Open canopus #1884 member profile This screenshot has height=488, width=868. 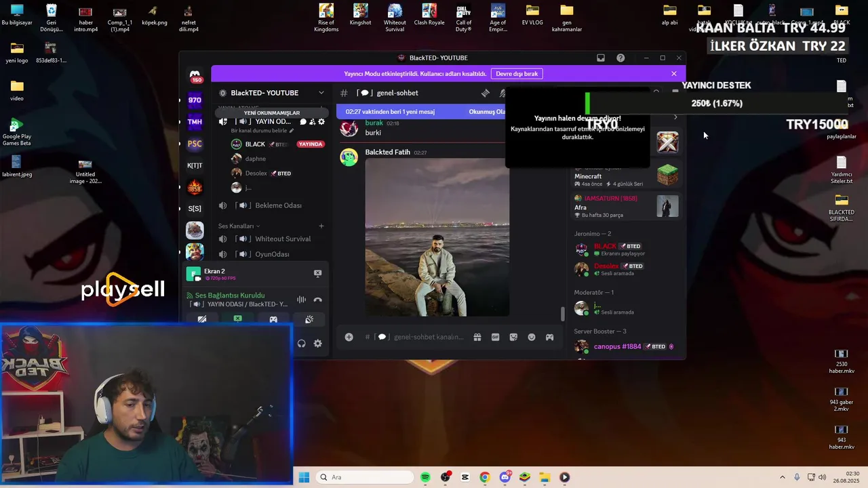click(626, 346)
